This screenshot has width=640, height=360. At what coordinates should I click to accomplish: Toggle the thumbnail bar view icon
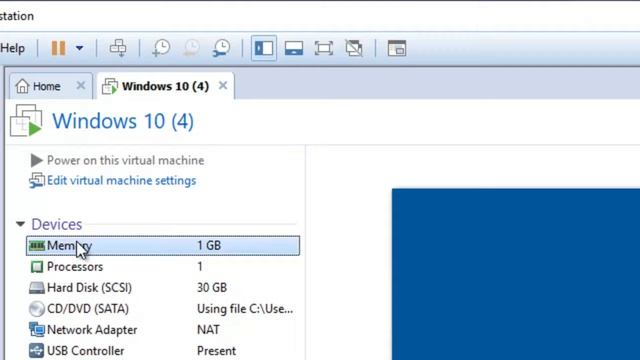tap(294, 48)
